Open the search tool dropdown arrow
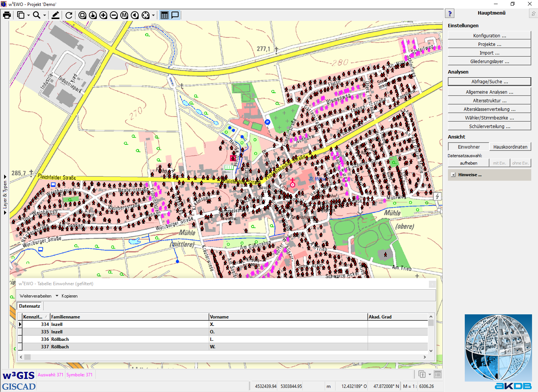This screenshot has width=538, height=392. 44,15
